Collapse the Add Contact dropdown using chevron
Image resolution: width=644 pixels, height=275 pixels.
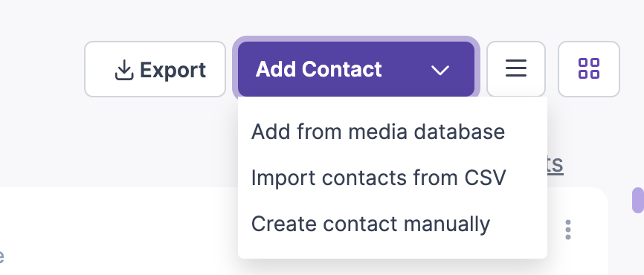(440, 70)
